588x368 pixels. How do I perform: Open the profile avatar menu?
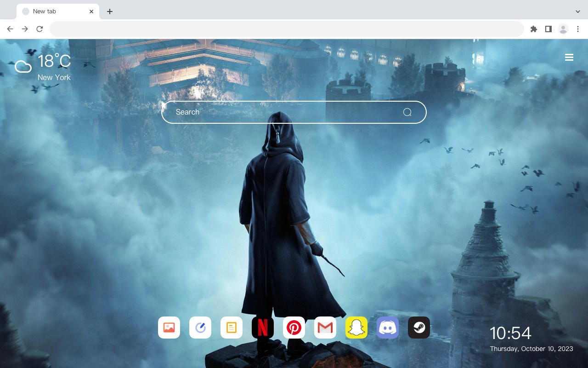[x=563, y=29]
